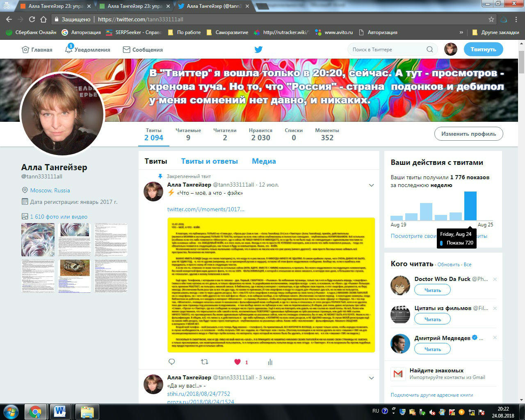Image resolution: width=525 pixels, height=420 pixels.
Task: Click the Твитнуть button
Action: [x=484, y=49]
